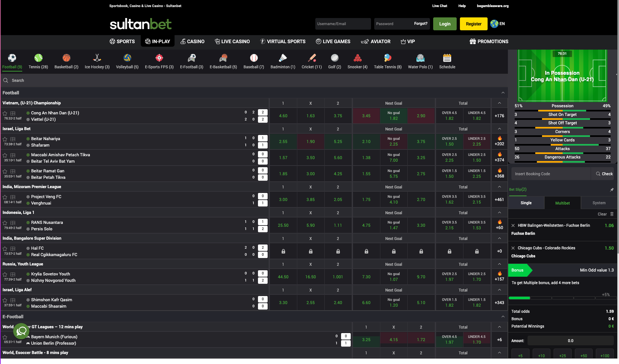The width and height of the screenshot is (619, 364).
Task: Open the Ice Hockey category icon
Action: click(97, 58)
